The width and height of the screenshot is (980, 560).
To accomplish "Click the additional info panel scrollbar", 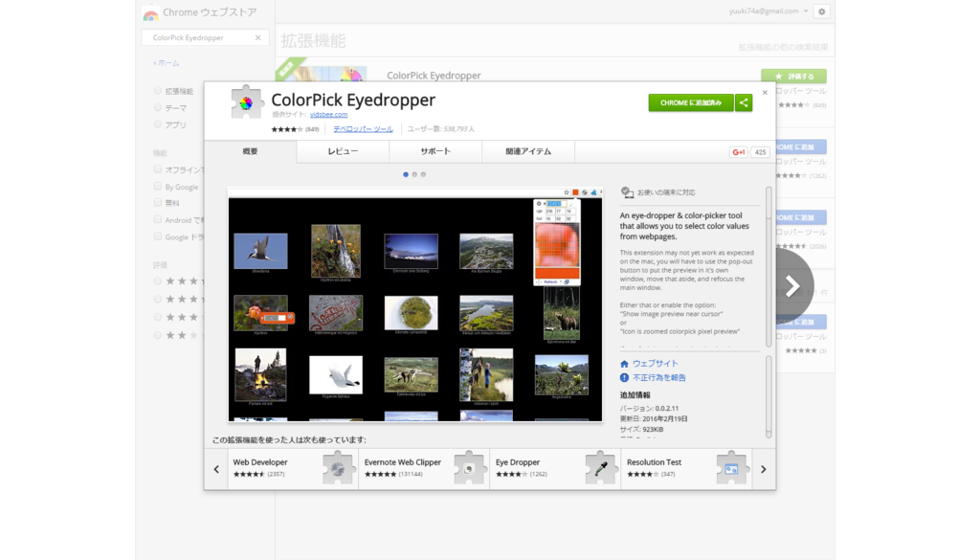I will (768, 397).
